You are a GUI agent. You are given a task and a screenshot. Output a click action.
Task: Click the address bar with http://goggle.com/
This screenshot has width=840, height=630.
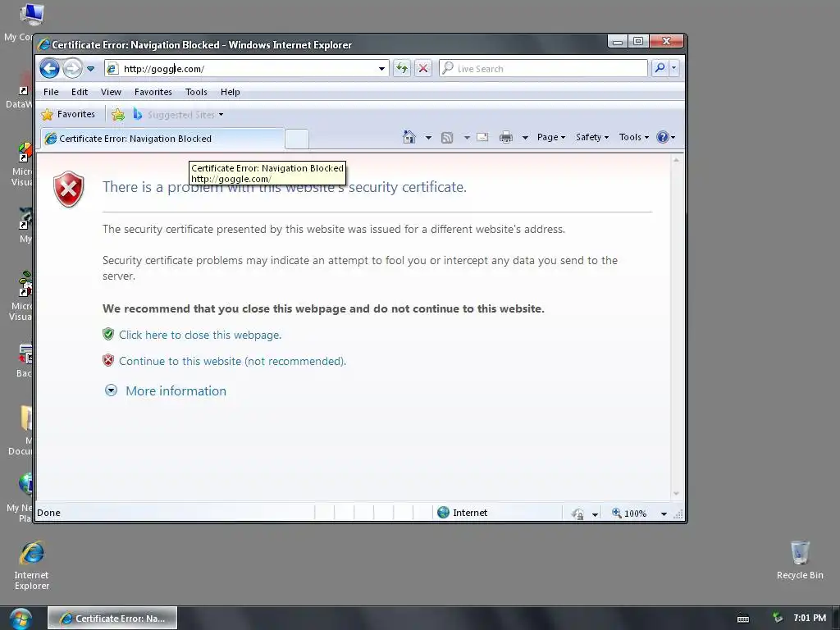pyautogui.click(x=246, y=69)
